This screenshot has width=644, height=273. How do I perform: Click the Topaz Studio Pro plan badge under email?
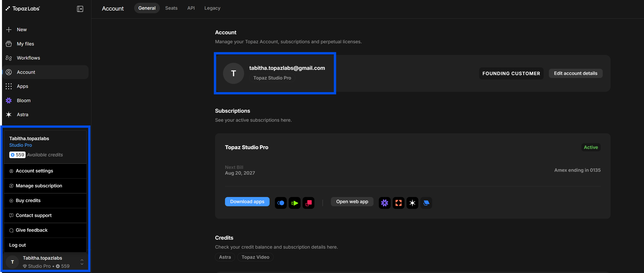(x=272, y=78)
